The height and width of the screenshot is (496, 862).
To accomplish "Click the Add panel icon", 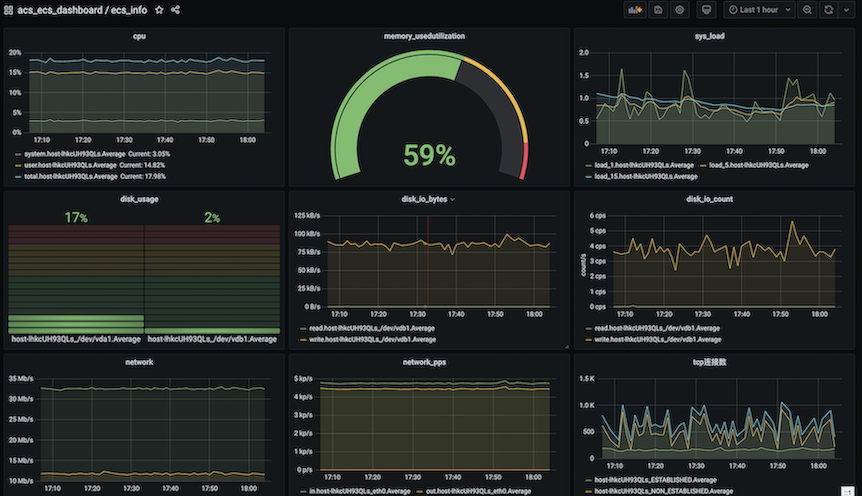I will [x=635, y=10].
